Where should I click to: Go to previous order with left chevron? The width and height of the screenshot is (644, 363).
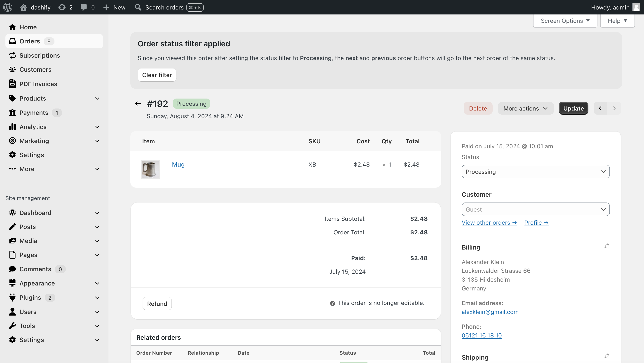600,108
